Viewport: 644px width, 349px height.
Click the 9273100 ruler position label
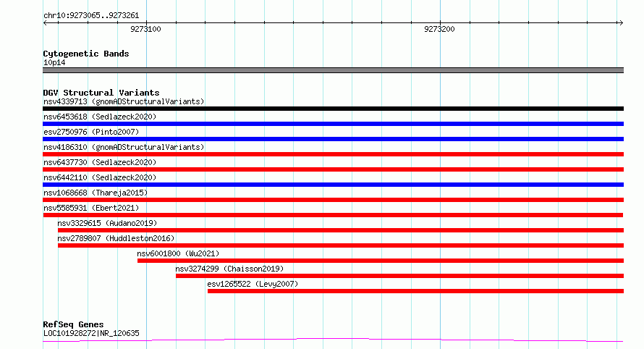[145, 29]
